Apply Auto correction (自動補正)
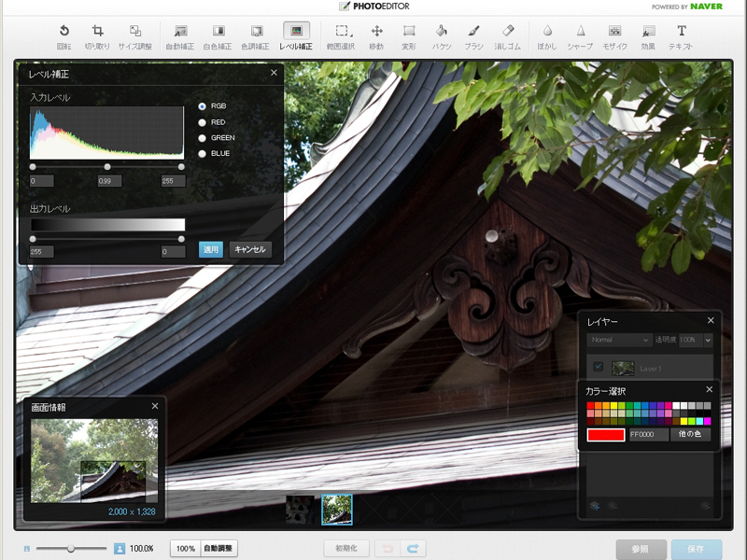Screen dimensions: 747x560 (180, 36)
